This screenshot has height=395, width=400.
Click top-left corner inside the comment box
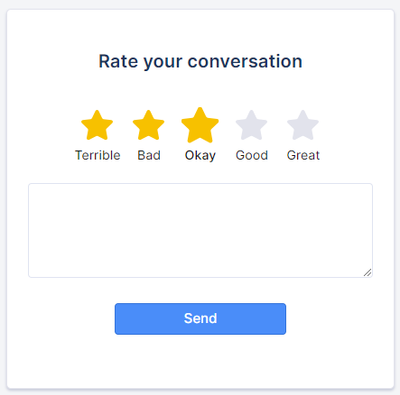(35, 189)
